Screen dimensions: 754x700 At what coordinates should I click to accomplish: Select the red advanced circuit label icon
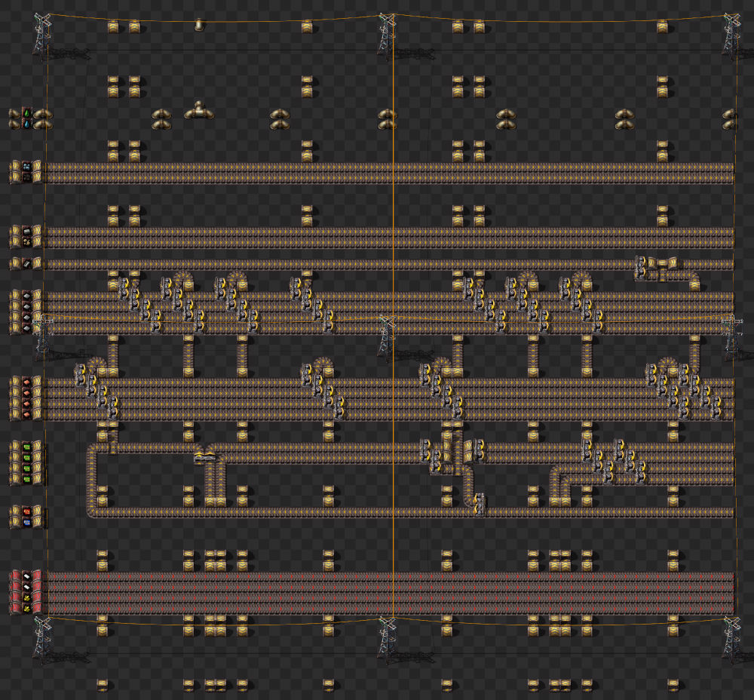26,511
